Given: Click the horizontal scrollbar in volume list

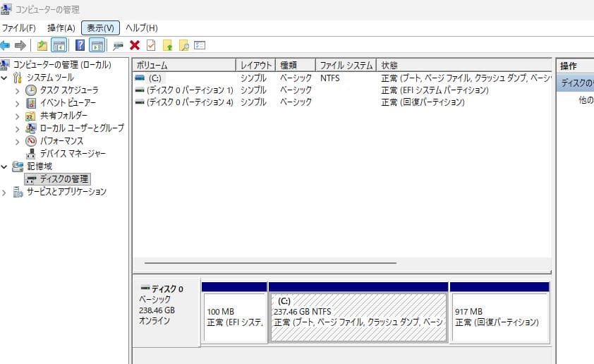Looking at the screenshot, I should 270,262.
